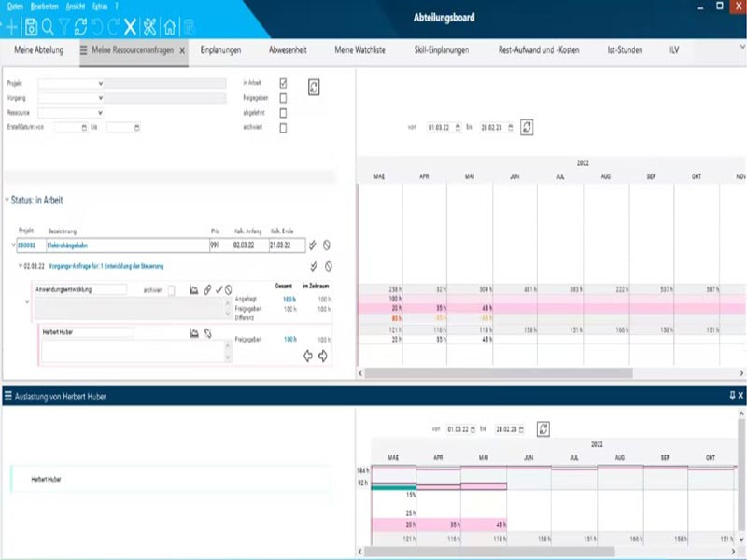Click reject circle icon on Vorgangs-Anfrage row
Viewport: 747px width, 560px height.
[329, 266]
